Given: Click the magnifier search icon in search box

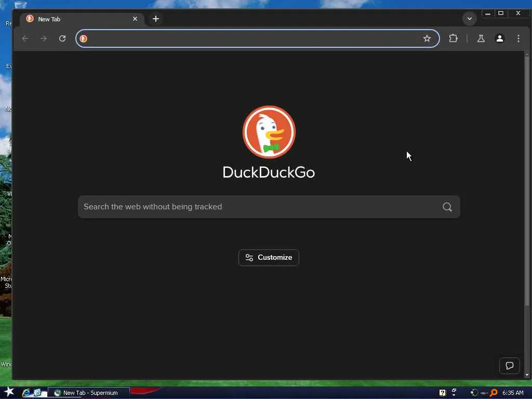Looking at the screenshot, I should click(447, 207).
